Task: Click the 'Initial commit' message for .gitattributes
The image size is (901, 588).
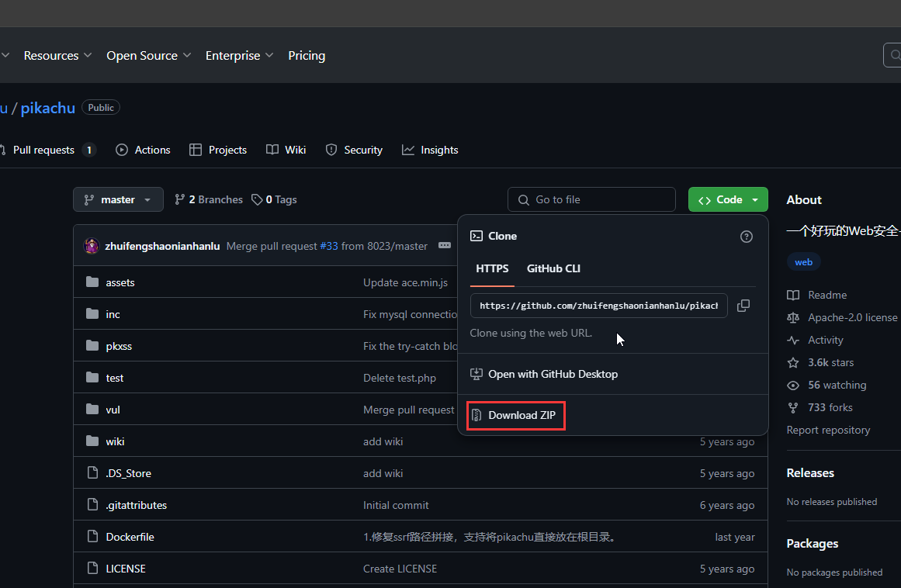Action: [x=396, y=505]
